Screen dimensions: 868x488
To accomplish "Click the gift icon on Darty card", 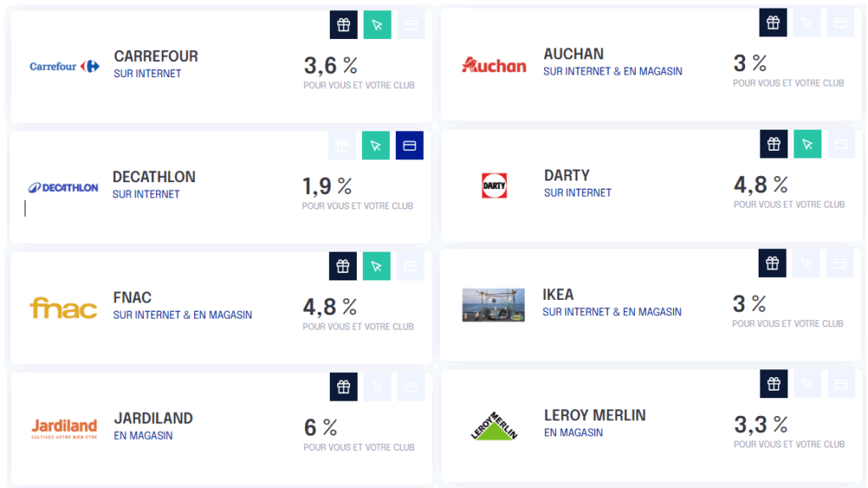I will (773, 144).
